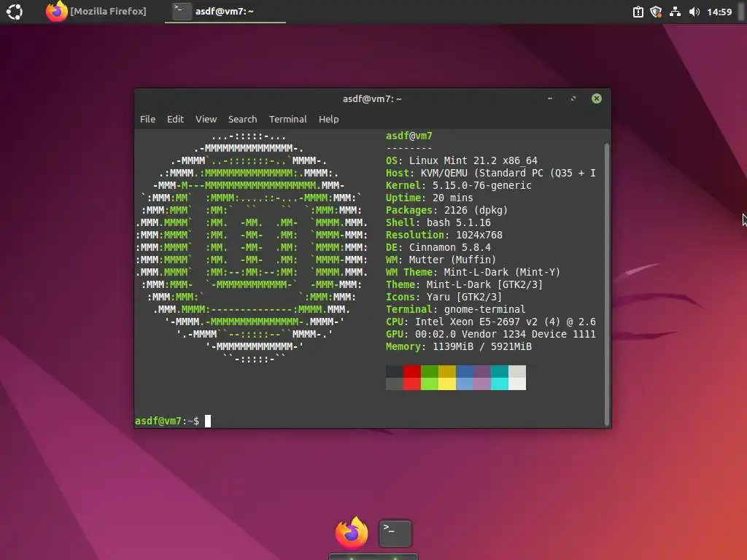Click the terminal window title asdf@vm7: ~
The height and width of the screenshot is (560, 747).
372,99
